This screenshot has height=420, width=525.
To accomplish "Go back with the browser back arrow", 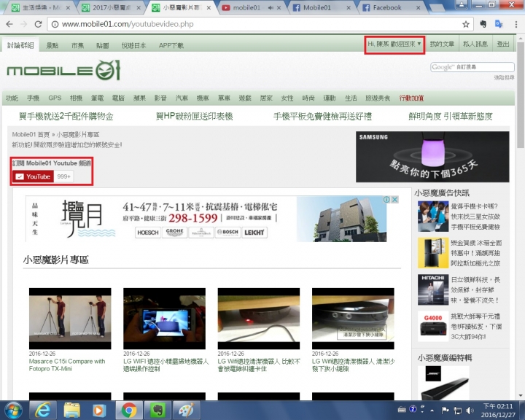I will pyautogui.click(x=9, y=24).
